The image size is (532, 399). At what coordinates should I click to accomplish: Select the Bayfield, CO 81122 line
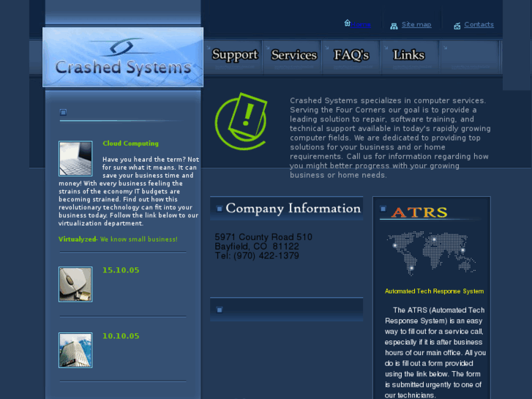pyautogui.click(x=257, y=247)
